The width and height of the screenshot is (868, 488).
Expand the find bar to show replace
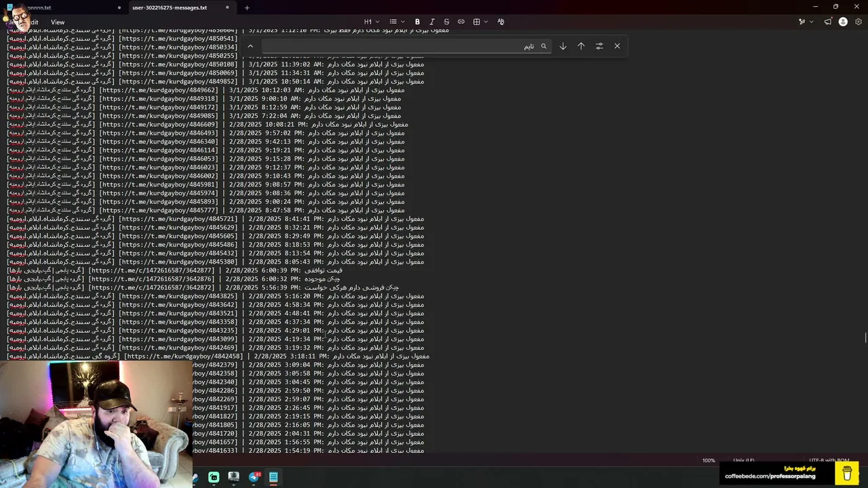[250, 46]
